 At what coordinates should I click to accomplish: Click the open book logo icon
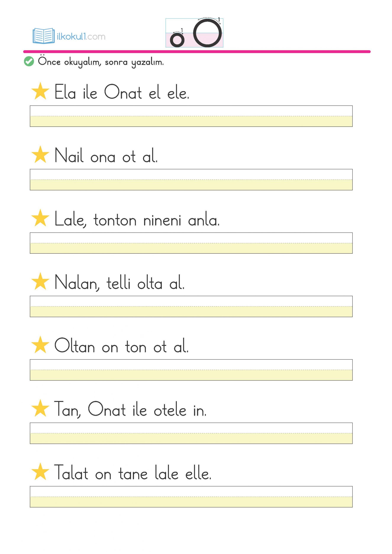click(x=44, y=36)
